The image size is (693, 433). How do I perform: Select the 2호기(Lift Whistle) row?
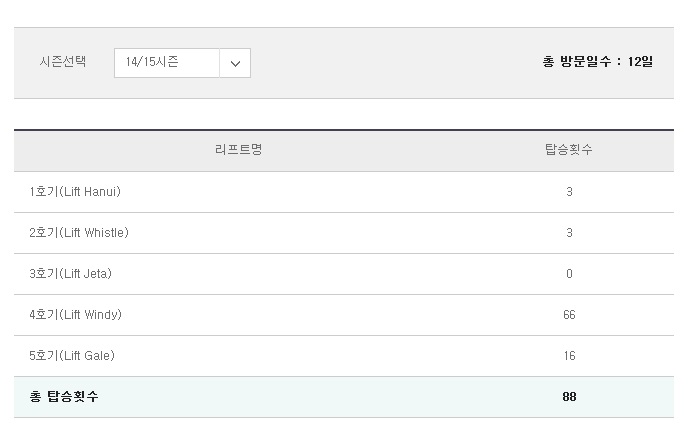(x=344, y=233)
